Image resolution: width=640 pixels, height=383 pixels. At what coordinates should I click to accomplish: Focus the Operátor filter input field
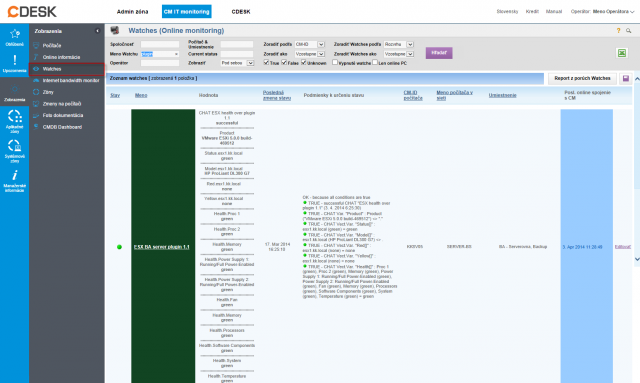[160, 63]
